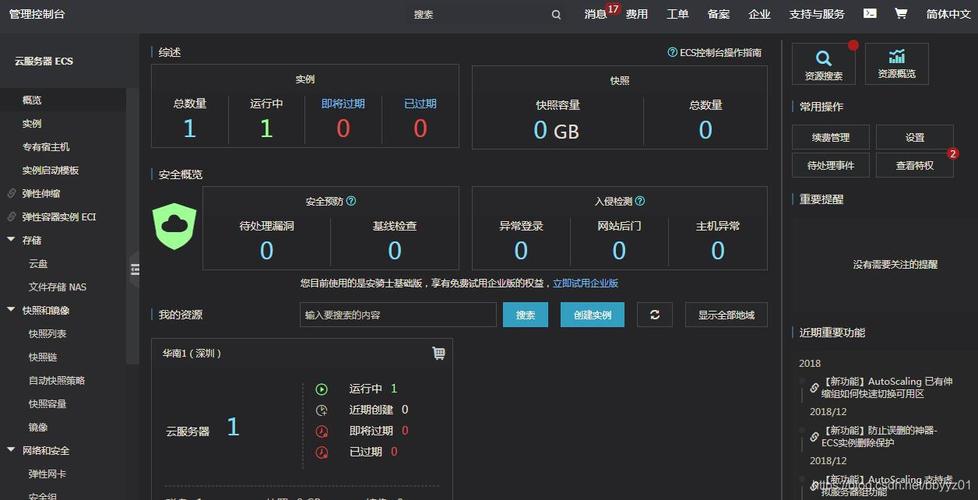Select 实例 in the left navigation

coord(32,124)
